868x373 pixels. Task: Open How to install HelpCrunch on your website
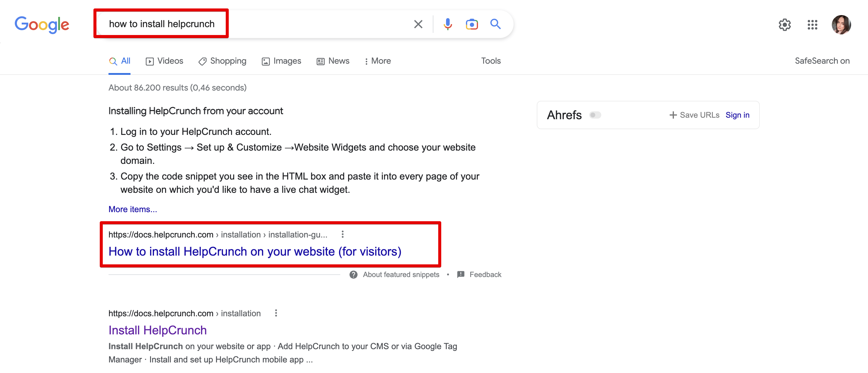[255, 252]
